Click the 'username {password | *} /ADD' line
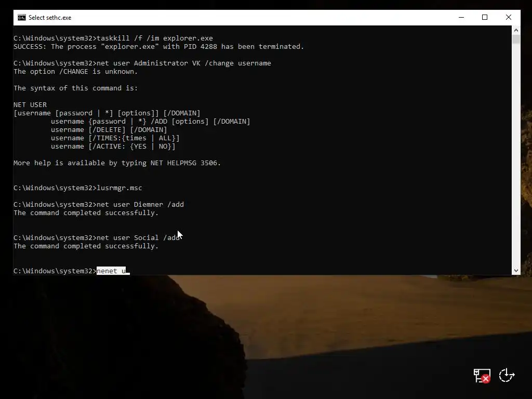 point(151,122)
